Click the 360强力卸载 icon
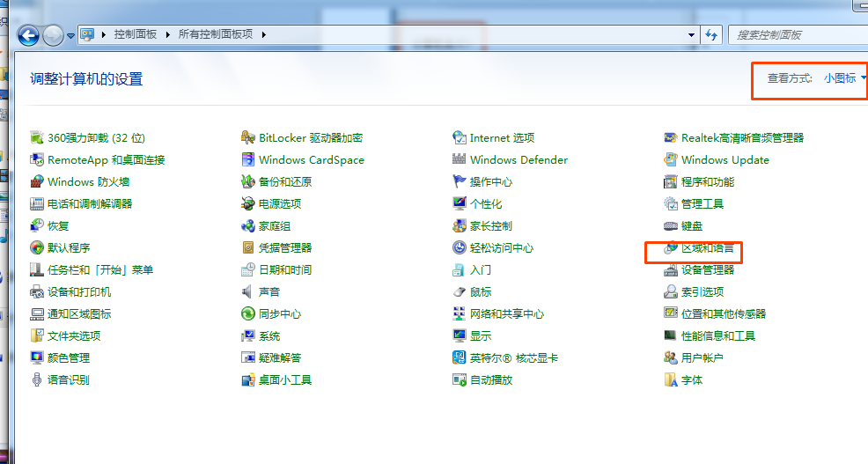The image size is (868, 464). [37, 138]
